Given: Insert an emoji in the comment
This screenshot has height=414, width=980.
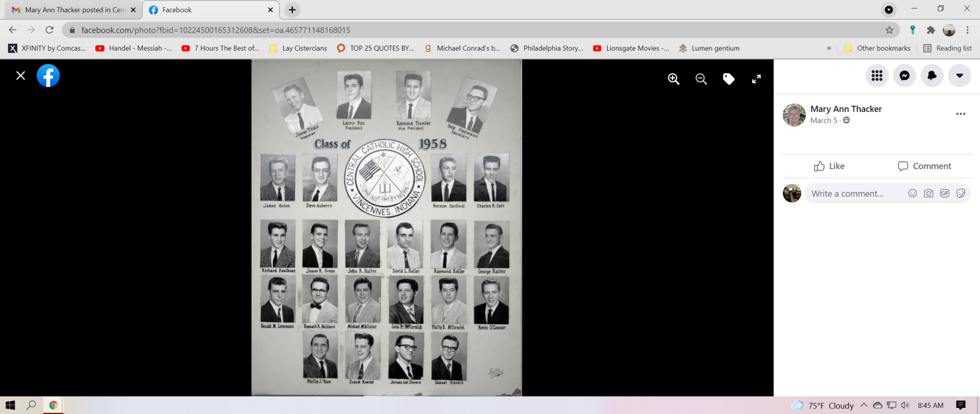Looking at the screenshot, I should coord(913,193).
